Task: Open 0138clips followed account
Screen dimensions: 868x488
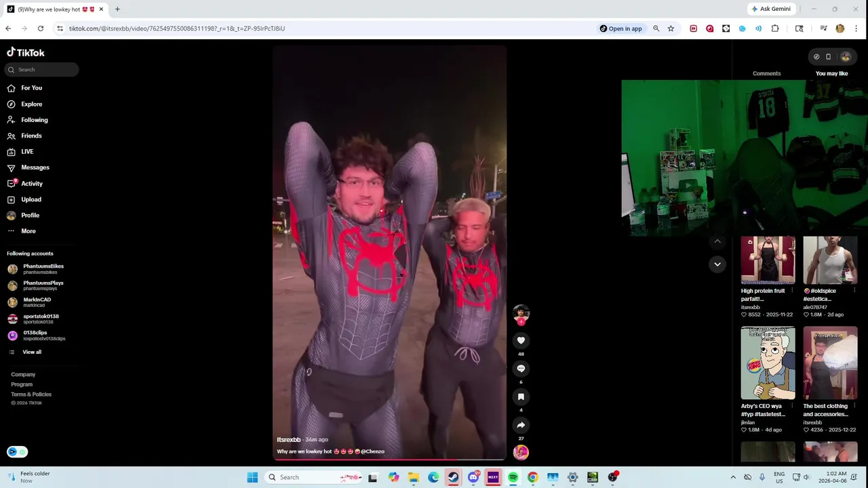Action: click(35, 335)
